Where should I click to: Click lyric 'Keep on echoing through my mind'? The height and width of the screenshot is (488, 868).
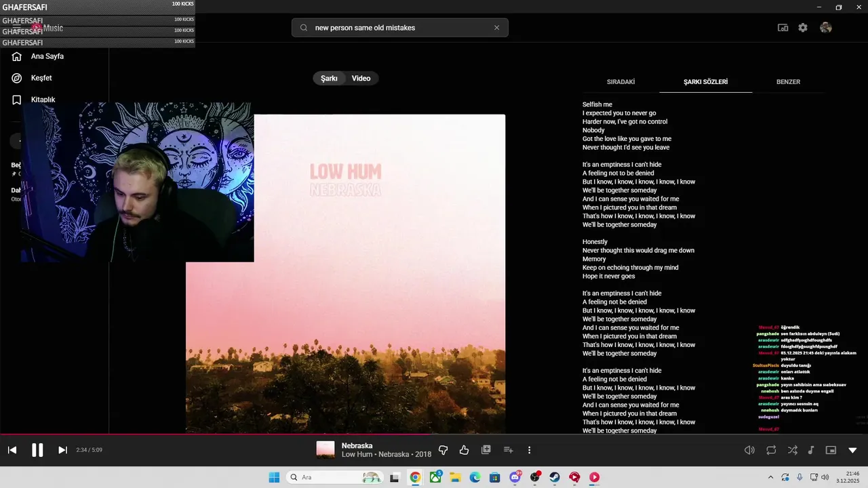(630, 268)
